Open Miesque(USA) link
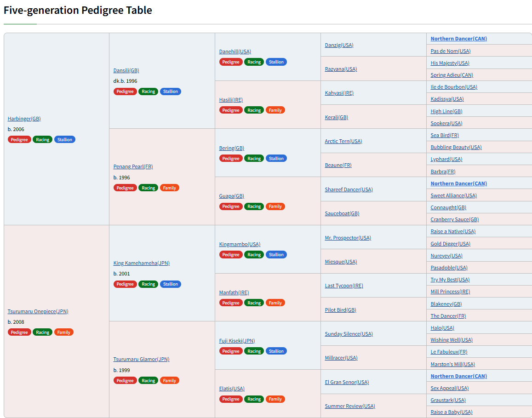 click(x=341, y=262)
